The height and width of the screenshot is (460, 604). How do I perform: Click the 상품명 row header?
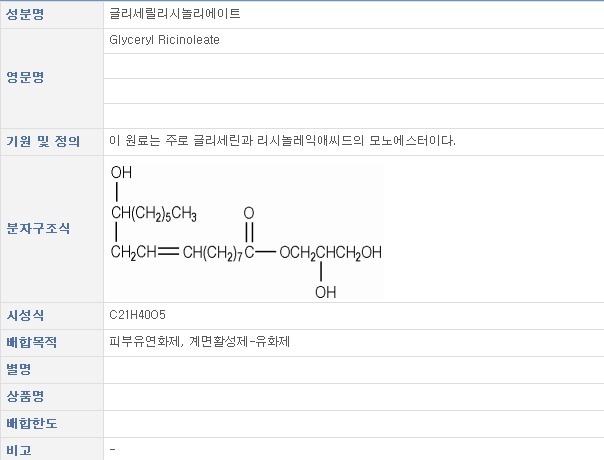click(x=25, y=396)
